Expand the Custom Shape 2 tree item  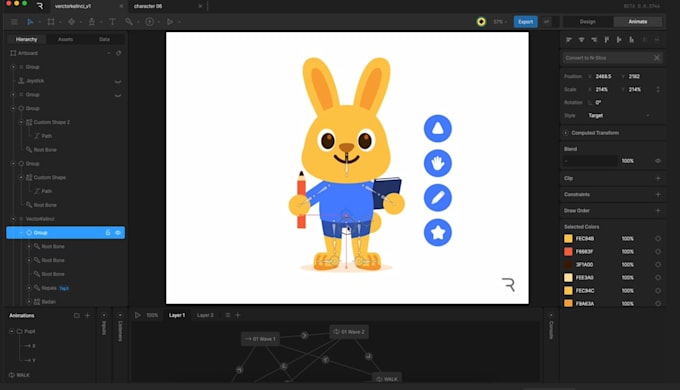coord(21,122)
